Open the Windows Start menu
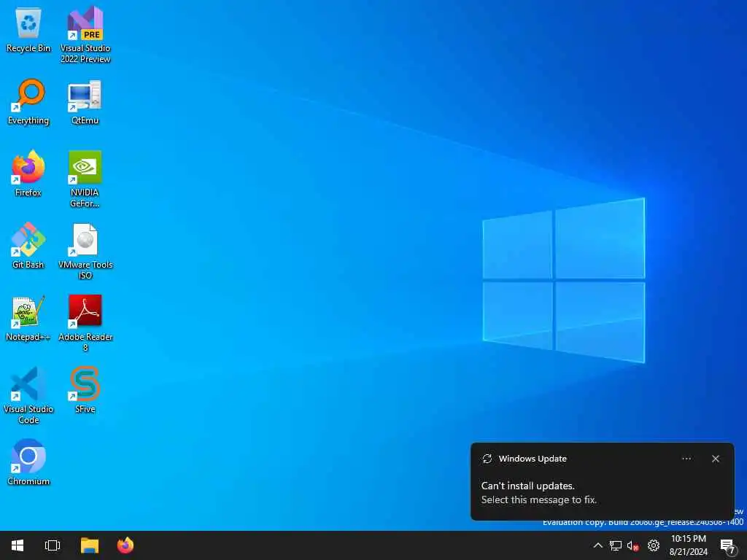The width and height of the screenshot is (747, 560). 18,545
